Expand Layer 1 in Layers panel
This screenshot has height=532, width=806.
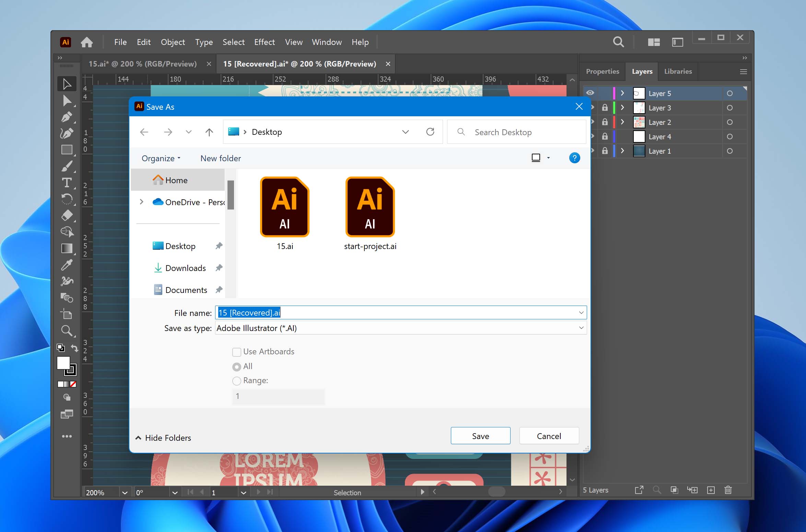pos(622,151)
